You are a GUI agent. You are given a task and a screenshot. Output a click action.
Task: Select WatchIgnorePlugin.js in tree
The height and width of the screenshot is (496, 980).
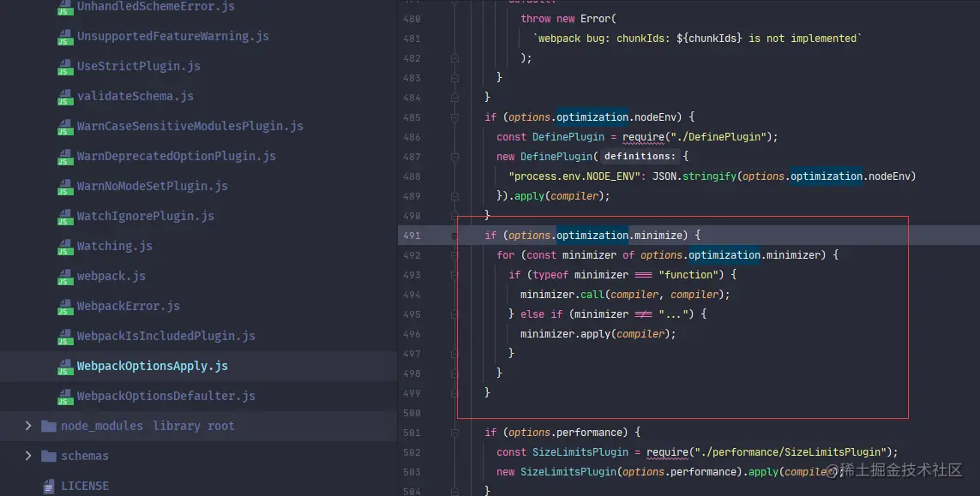(x=145, y=216)
